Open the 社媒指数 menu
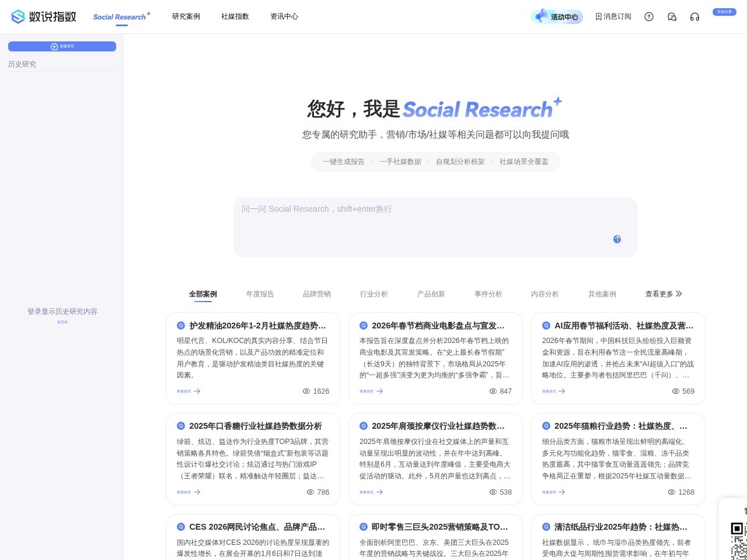Viewport: 747px width, 560px height. point(235,16)
